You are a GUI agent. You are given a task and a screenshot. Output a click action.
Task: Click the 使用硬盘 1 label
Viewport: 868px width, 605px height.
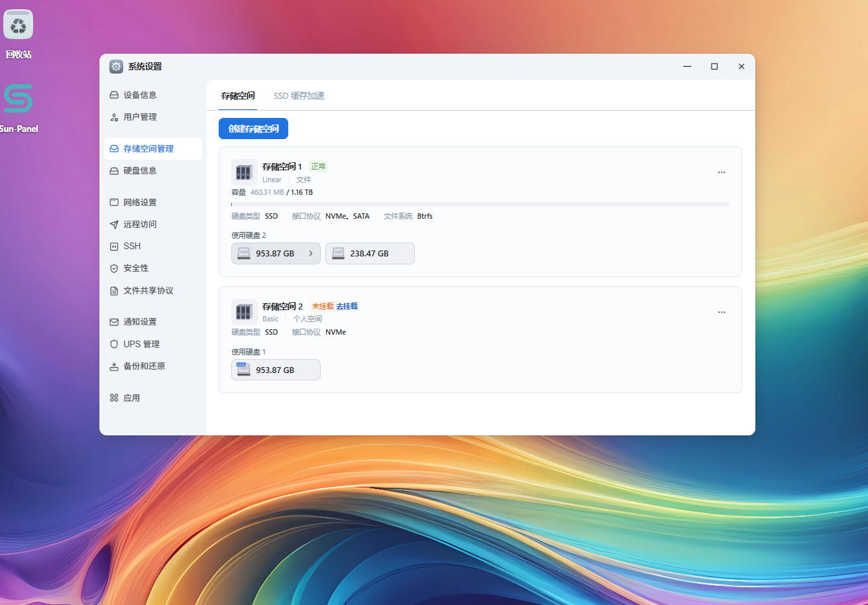(x=248, y=352)
